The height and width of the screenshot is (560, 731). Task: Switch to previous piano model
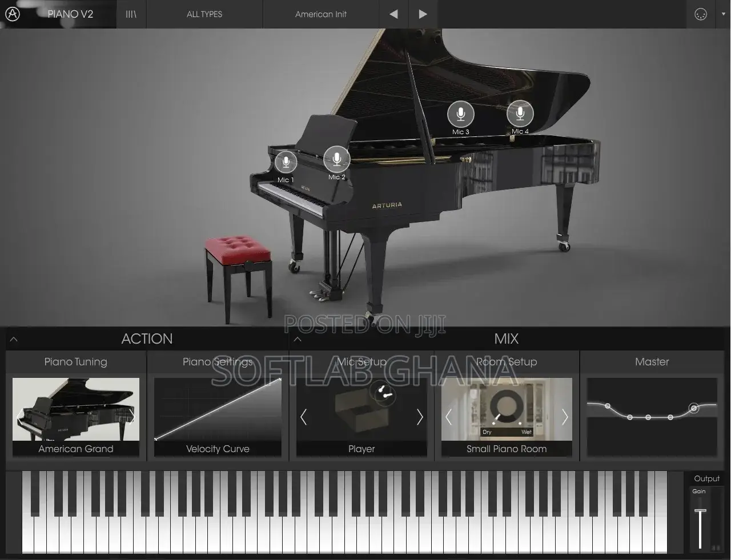[20, 416]
